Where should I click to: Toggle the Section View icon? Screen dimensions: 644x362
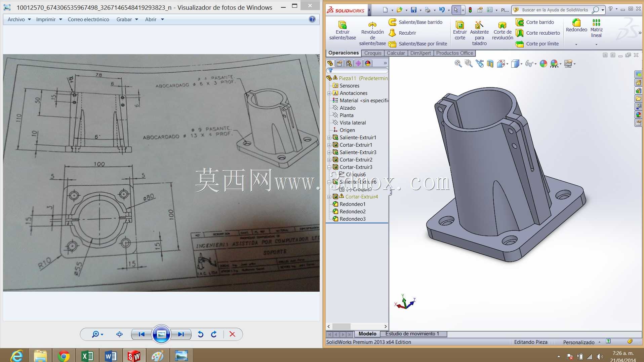tap(490, 64)
